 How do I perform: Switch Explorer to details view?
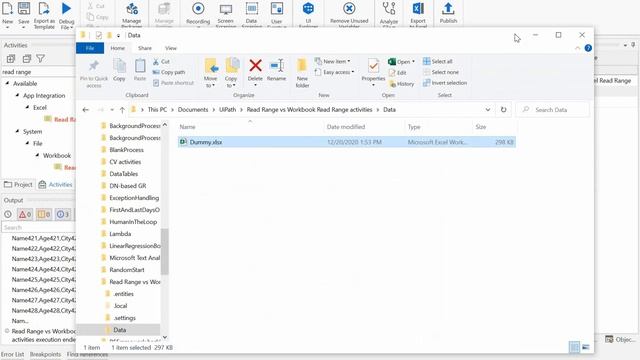[574, 347]
